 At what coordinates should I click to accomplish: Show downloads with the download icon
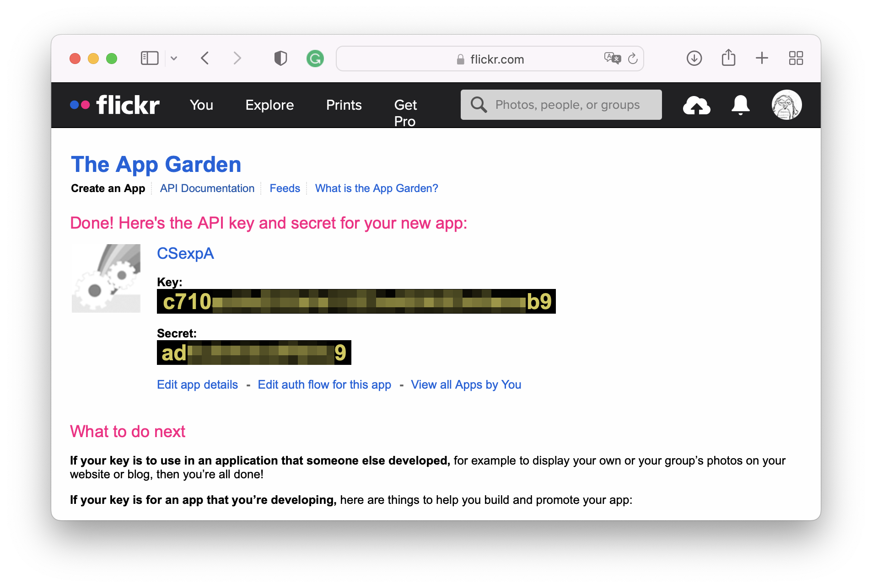point(694,58)
